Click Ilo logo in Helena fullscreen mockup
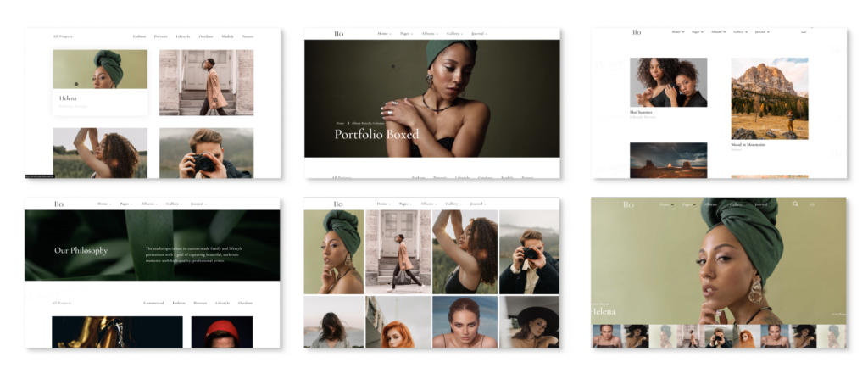 click(x=628, y=204)
